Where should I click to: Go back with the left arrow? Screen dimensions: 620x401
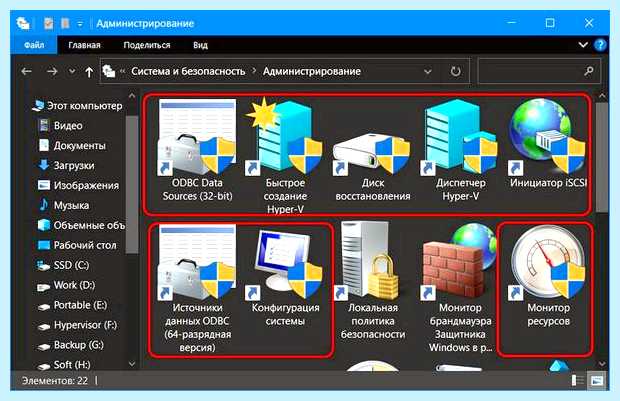pyautogui.click(x=26, y=72)
